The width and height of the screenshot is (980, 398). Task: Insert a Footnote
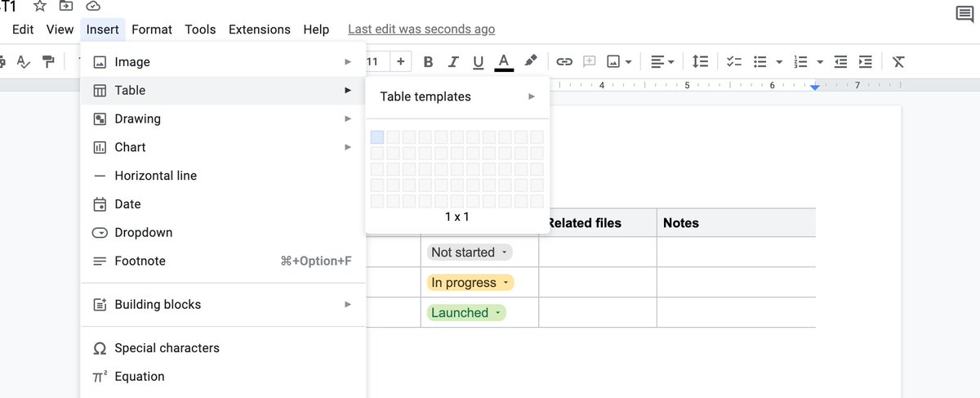pos(223,262)
